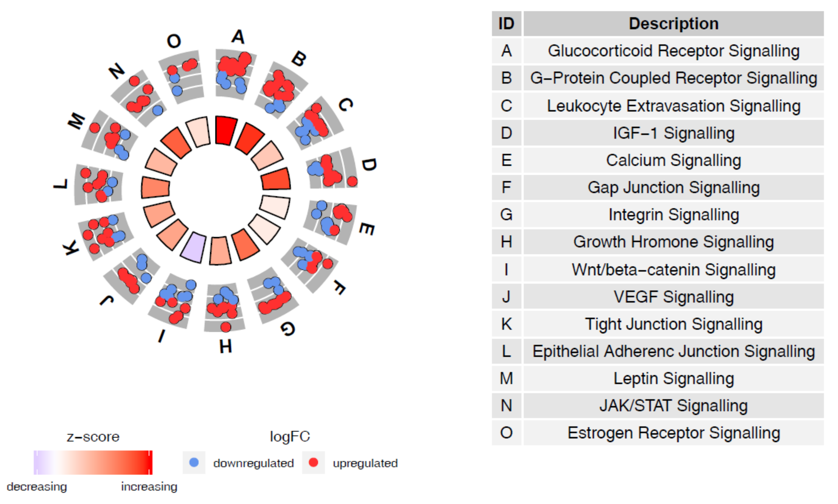The width and height of the screenshot is (838, 504).
Task: Click the red upregulated legend dot
Action: tap(313, 462)
